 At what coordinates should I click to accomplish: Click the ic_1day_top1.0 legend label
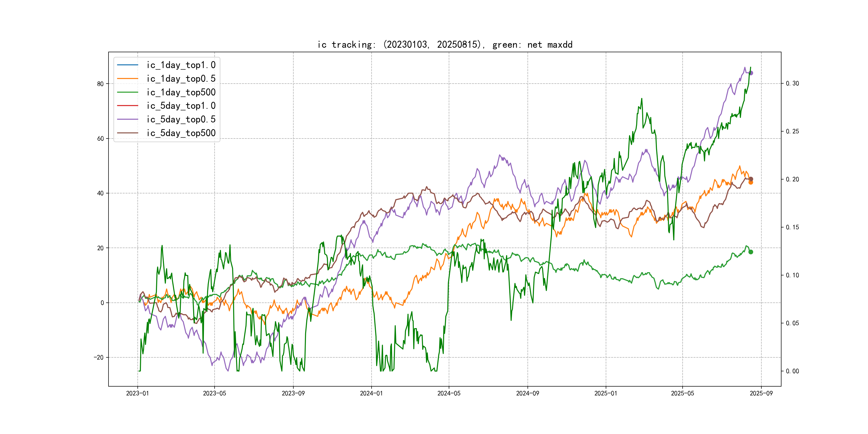pyautogui.click(x=181, y=65)
